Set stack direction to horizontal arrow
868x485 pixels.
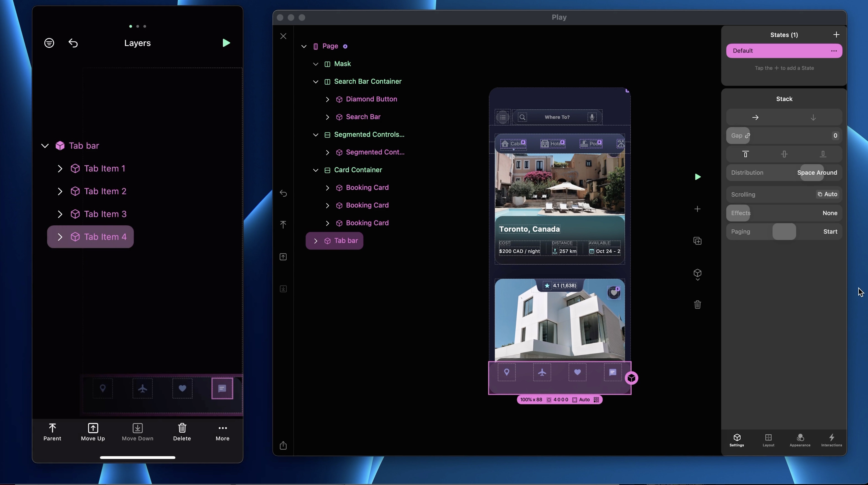(755, 117)
